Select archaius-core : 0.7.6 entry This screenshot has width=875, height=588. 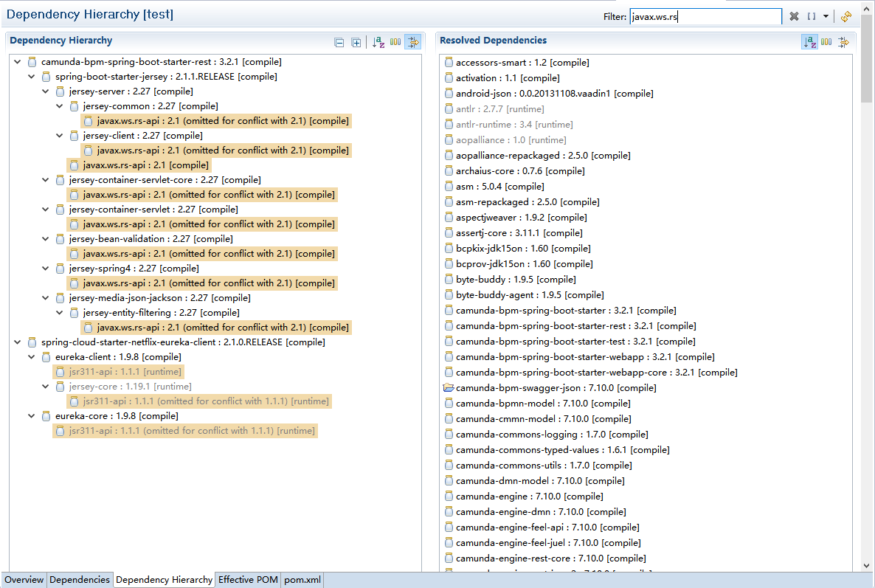point(514,171)
